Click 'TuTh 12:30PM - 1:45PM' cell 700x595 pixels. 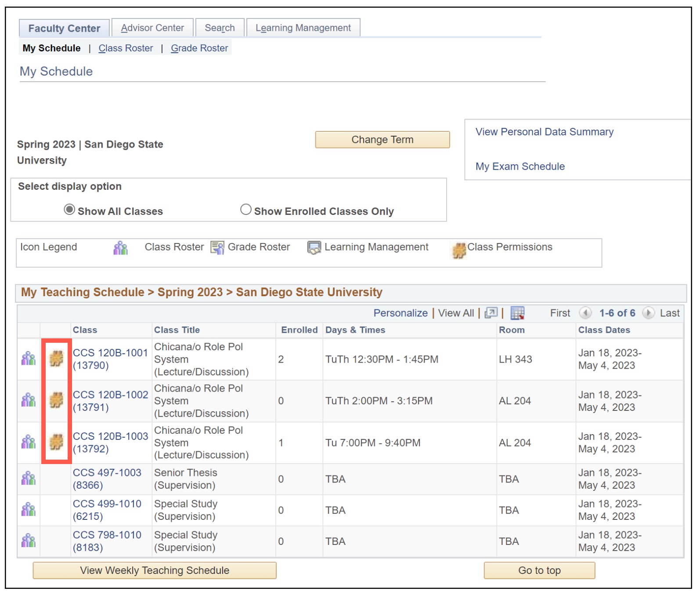(409, 359)
